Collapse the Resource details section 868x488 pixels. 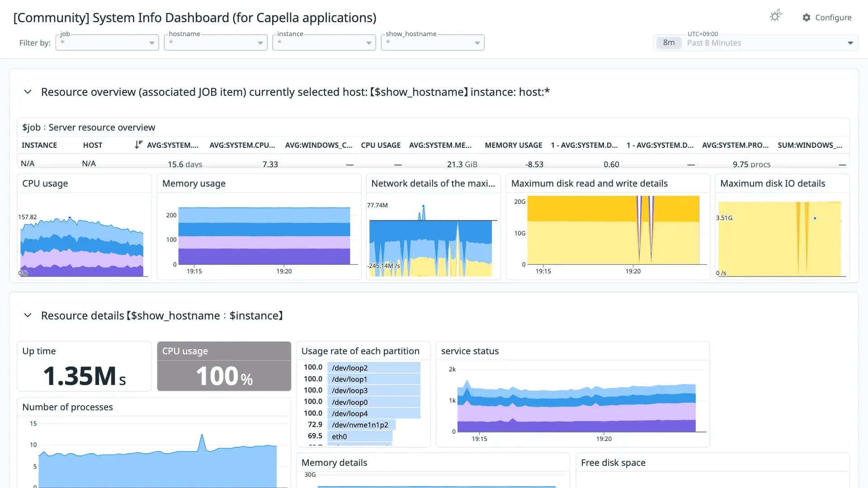tap(28, 315)
